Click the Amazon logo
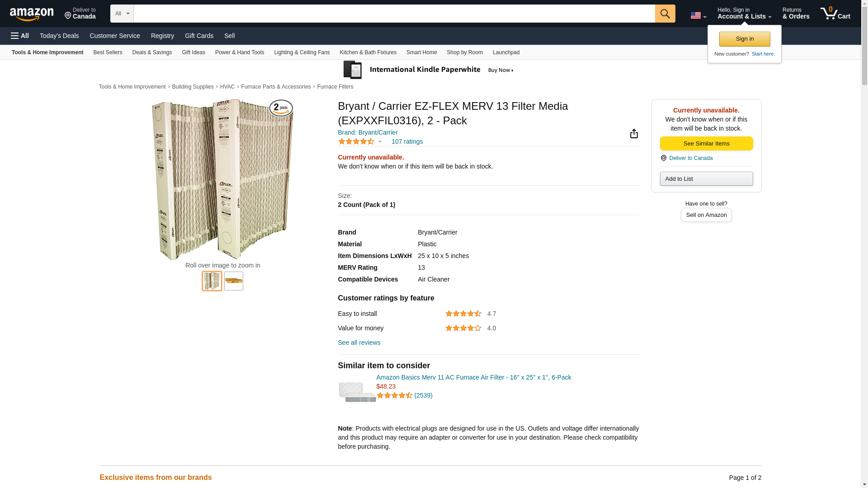The width and height of the screenshot is (868, 488). pos(32,14)
